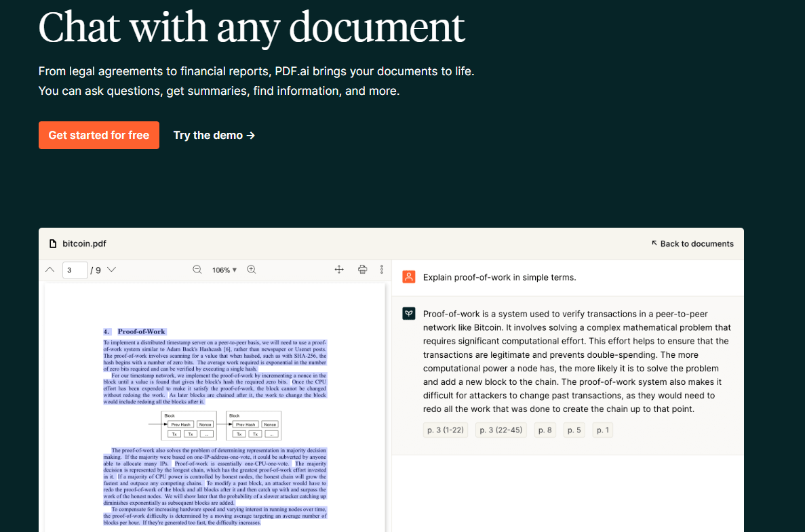The width and height of the screenshot is (805, 532).
Task: Click the Get started for free button
Action: (98, 135)
